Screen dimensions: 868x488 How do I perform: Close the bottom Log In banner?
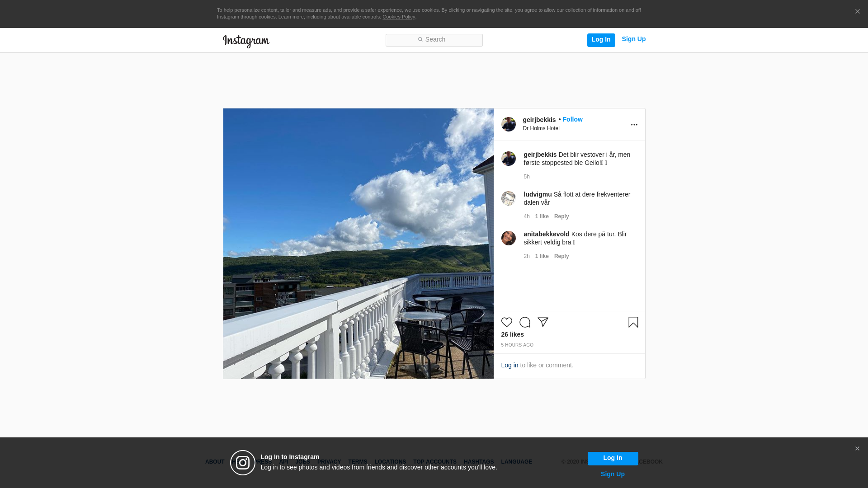pyautogui.click(x=857, y=449)
